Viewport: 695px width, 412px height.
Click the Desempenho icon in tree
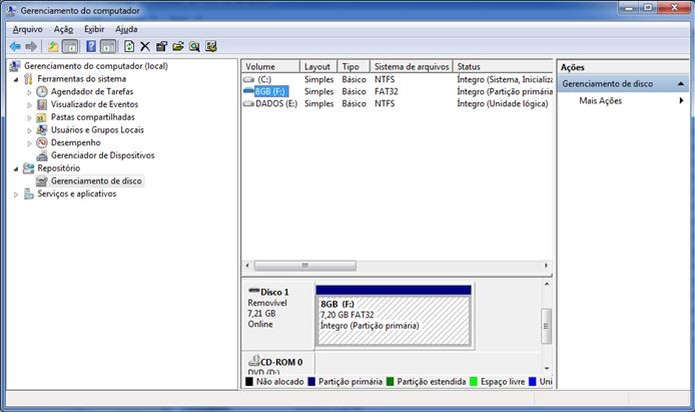(x=42, y=143)
